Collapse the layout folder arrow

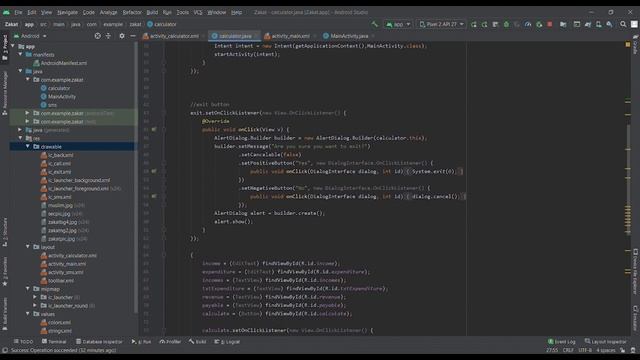point(28,247)
